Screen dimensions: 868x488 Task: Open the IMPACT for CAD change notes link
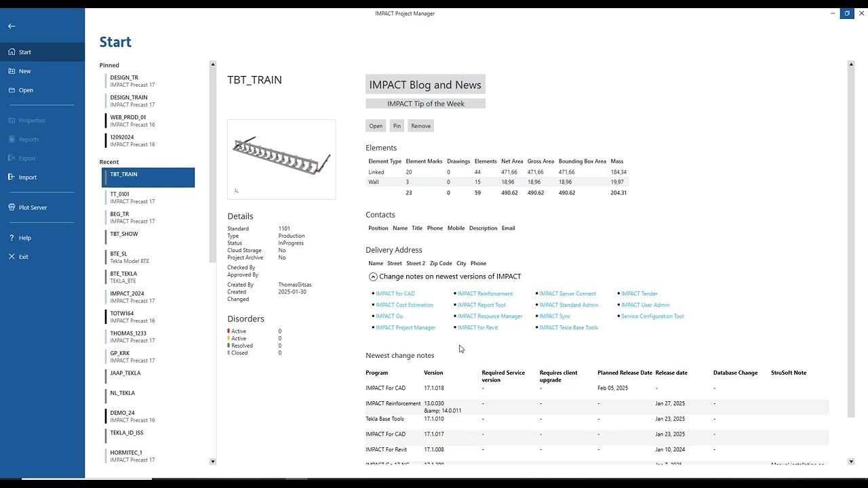pyautogui.click(x=395, y=293)
